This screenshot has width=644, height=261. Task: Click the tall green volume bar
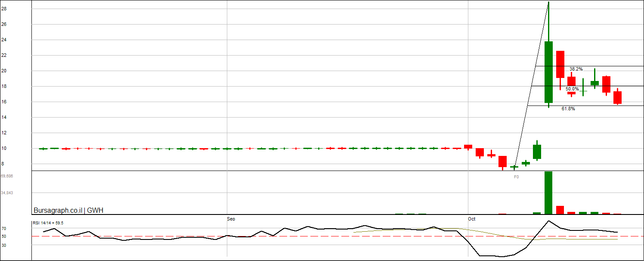(548, 193)
